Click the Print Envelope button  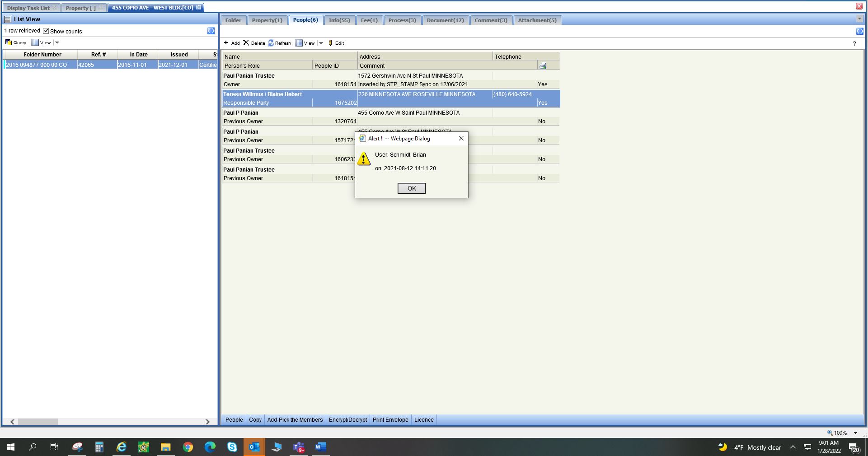pos(390,420)
